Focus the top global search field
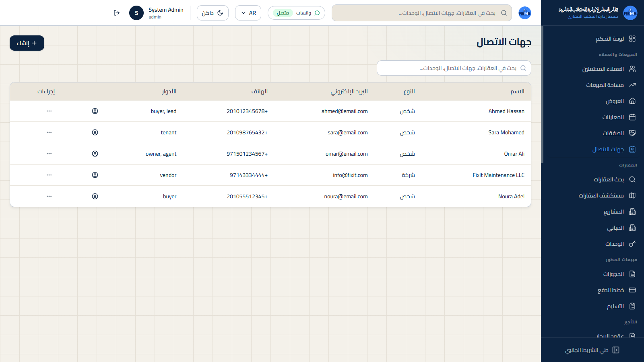 (x=422, y=13)
